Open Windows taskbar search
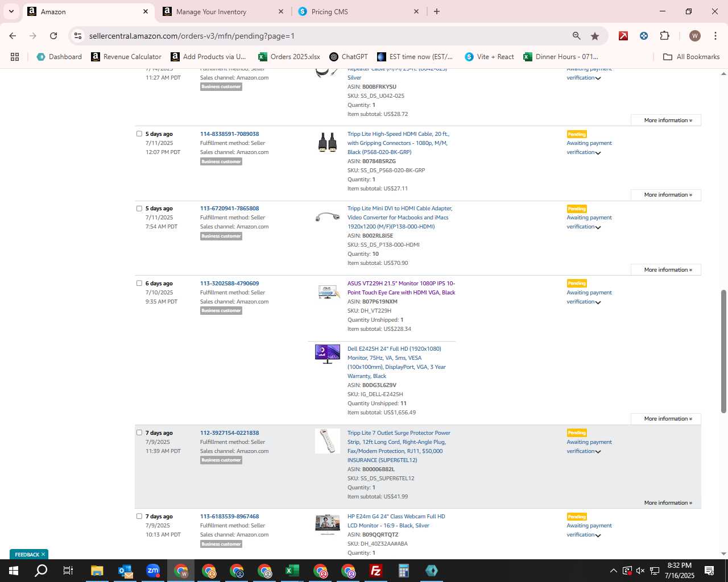The image size is (728, 582). pyautogui.click(x=41, y=571)
